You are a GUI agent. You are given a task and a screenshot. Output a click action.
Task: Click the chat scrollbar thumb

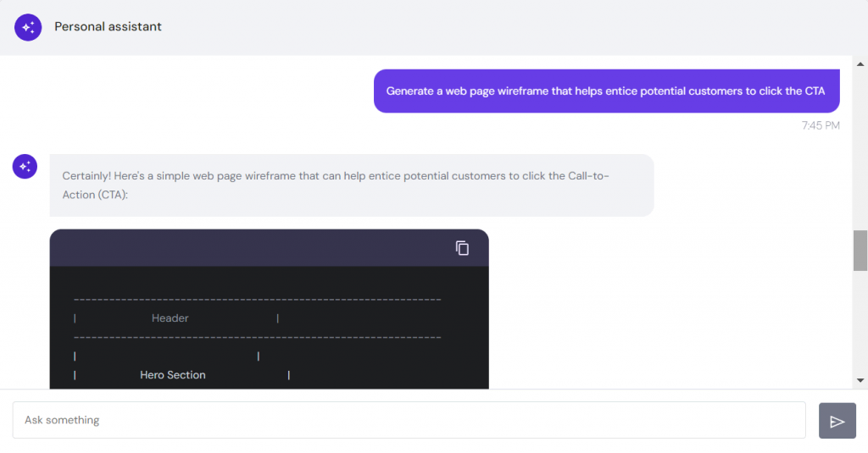click(x=860, y=250)
